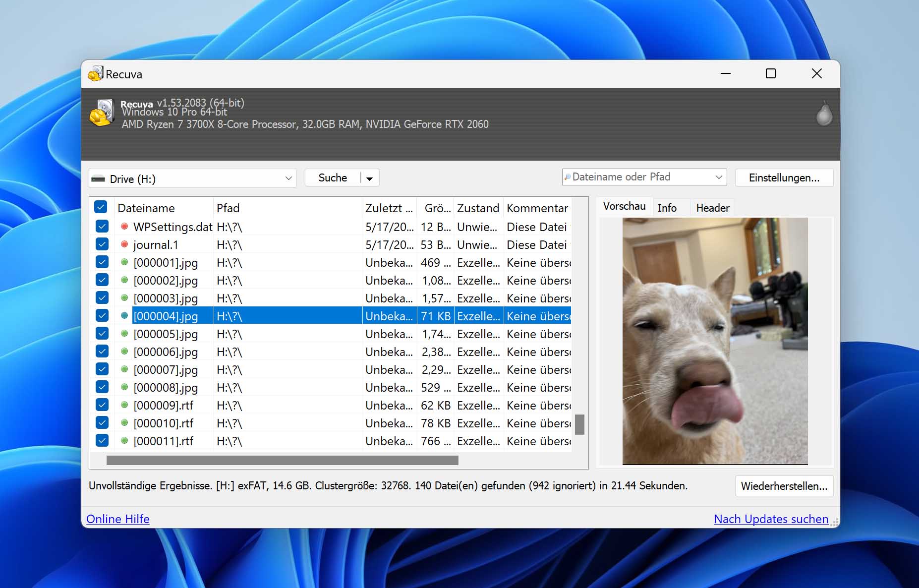
Task: Uncheck the [000001].jpg checkbox
Action: pyautogui.click(x=102, y=262)
